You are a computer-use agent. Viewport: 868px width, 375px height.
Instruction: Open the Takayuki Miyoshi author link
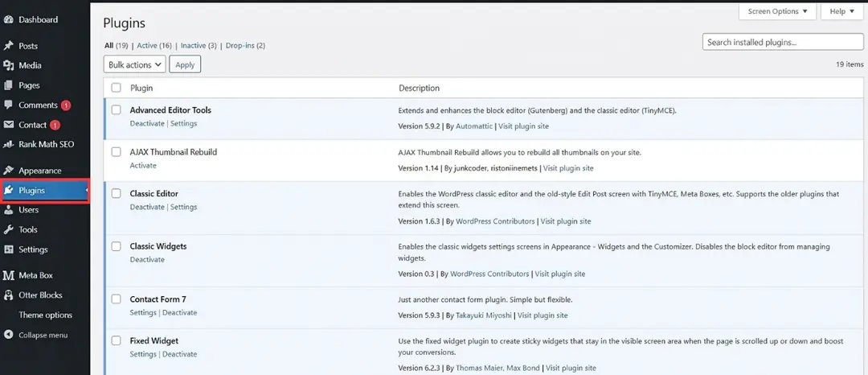click(485, 315)
